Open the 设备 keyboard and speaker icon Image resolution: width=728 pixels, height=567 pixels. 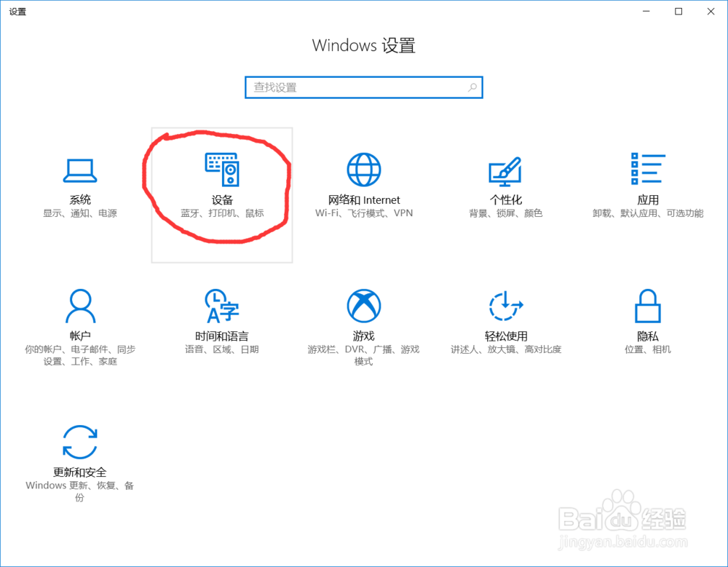[x=222, y=170]
